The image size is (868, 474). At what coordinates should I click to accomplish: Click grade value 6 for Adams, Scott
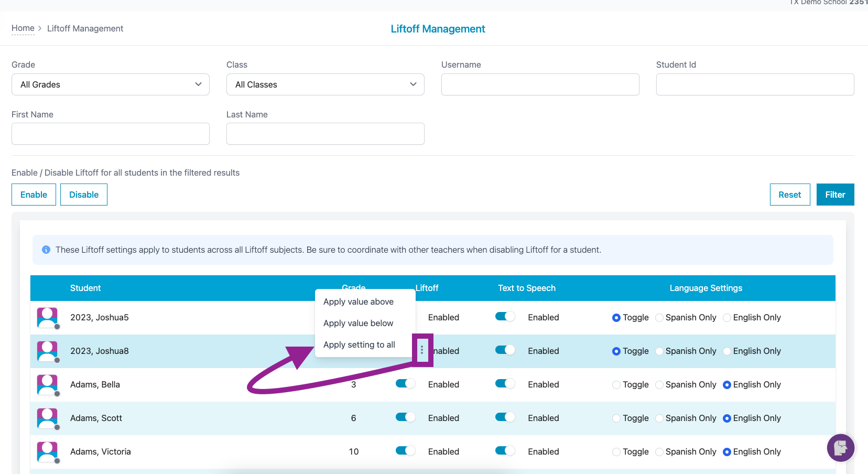point(354,418)
